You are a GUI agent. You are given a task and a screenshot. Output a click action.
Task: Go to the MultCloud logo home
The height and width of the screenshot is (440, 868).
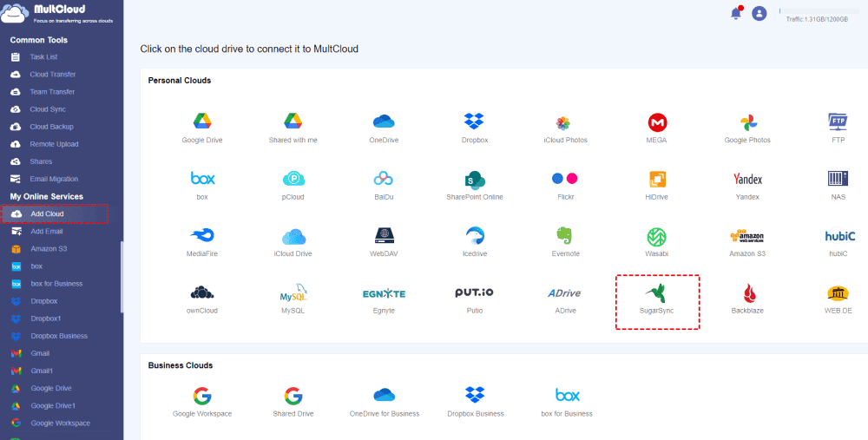[57, 13]
